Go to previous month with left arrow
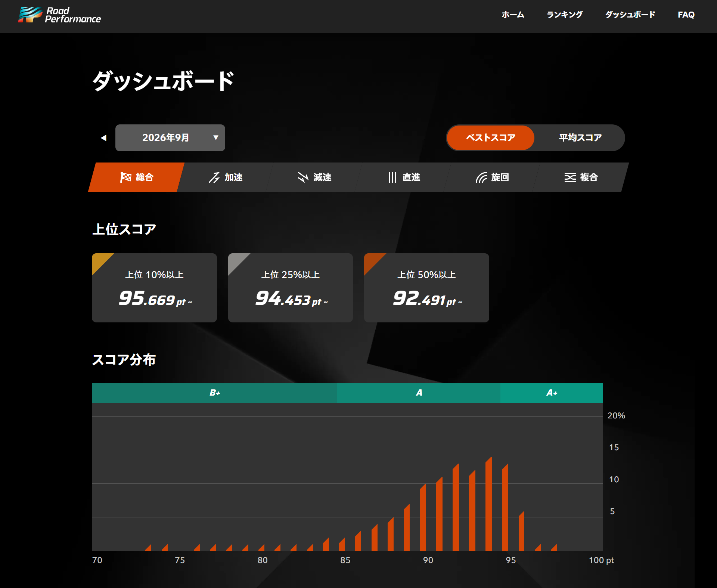 [x=103, y=138]
